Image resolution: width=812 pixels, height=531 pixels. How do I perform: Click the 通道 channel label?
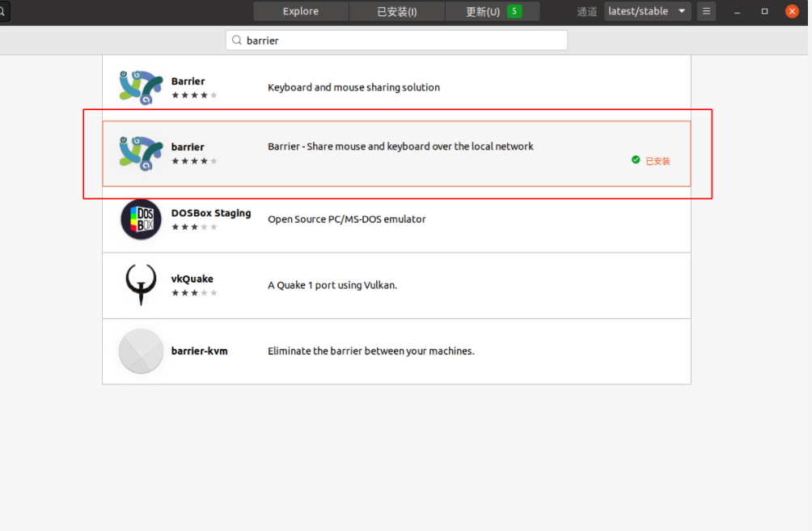587,11
